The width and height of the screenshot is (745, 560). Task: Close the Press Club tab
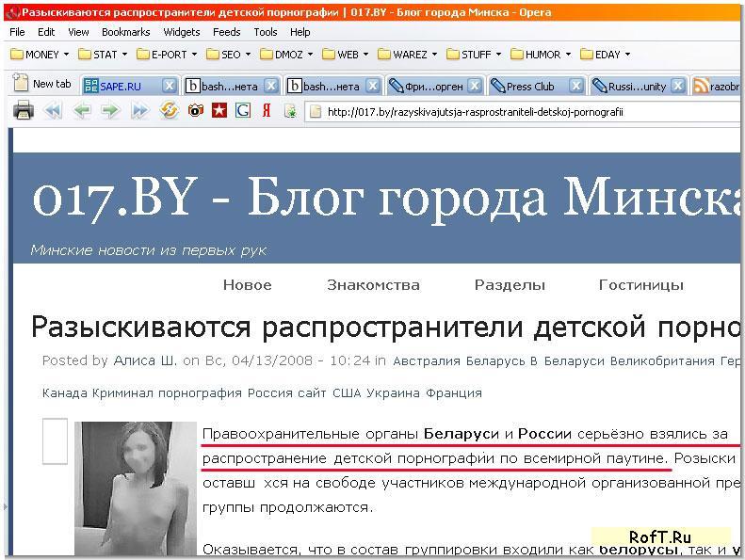[576, 86]
